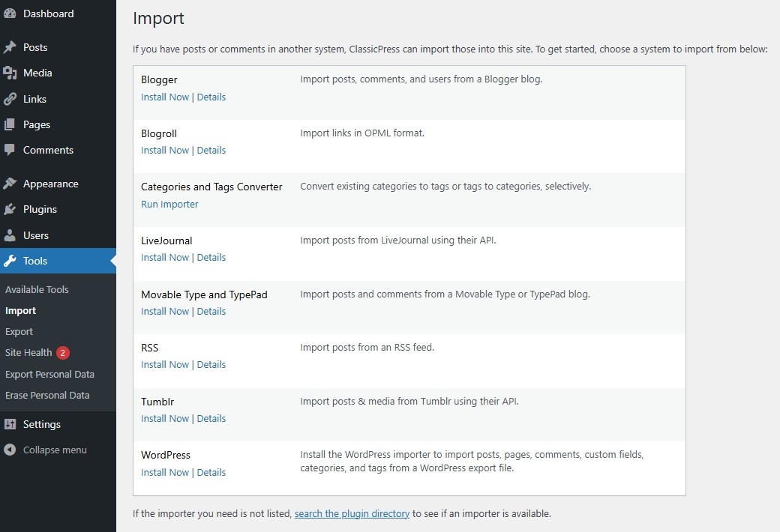The height and width of the screenshot is (532, 780).
Task: Install the Tumblr importer now
Action: [x=165, y=419]
